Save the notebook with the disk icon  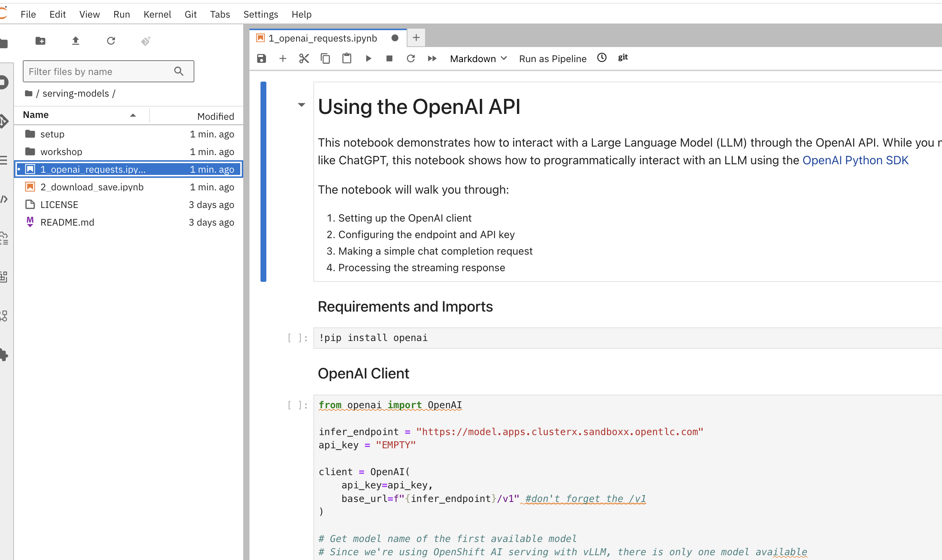(x=262, y=58)
